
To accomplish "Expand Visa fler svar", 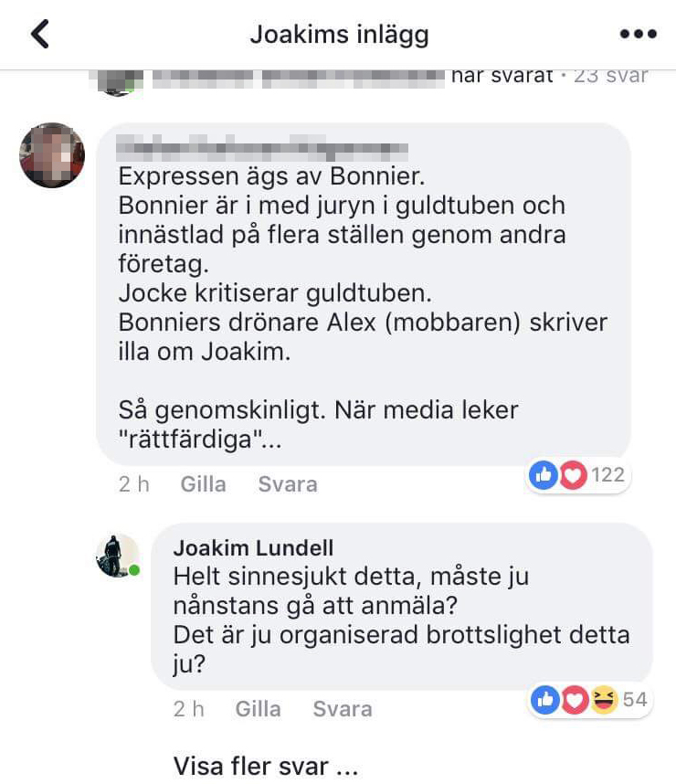I will pyautogui.click(x=266, y=766).
